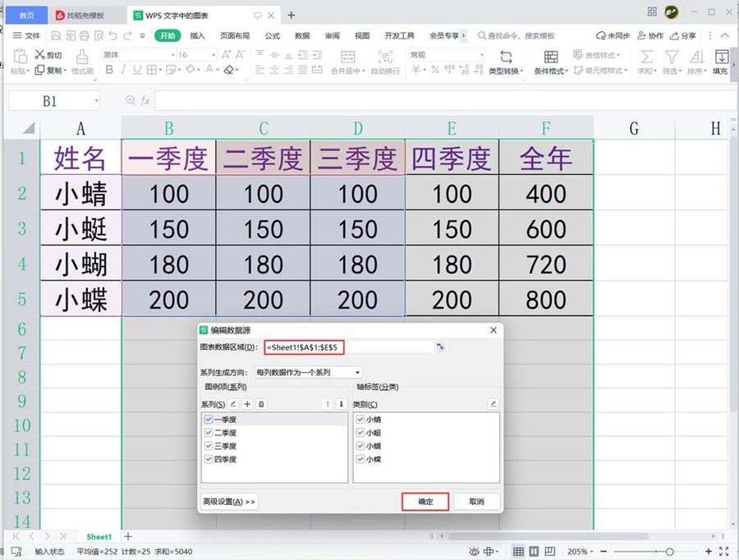Click the insert function fx icon
This screenshot has width=739, height=560.
point(145,100)
